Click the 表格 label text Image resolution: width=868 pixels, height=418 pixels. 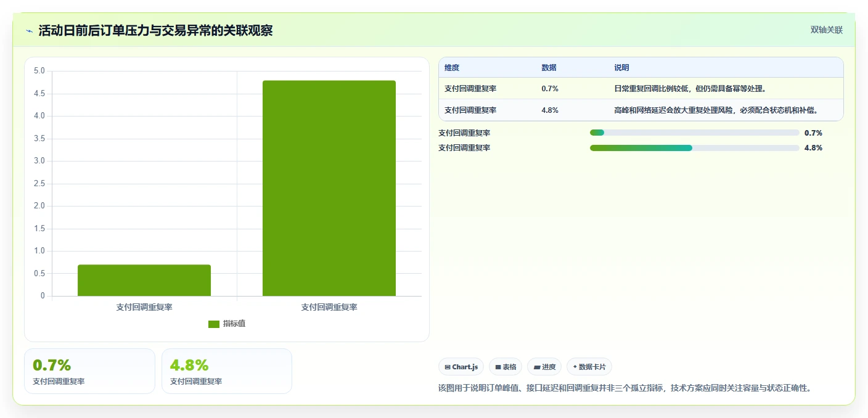point(509,367)
